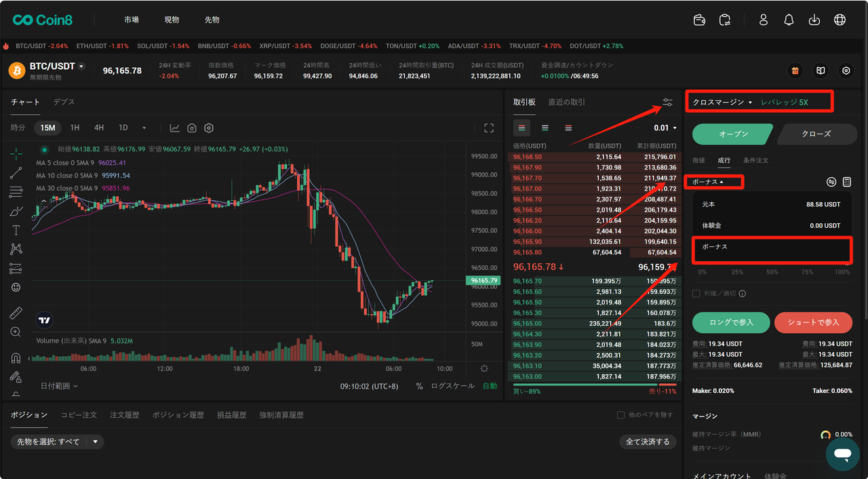Open the order book settings sliders icon
The width and height of the screenshot is (868, 479).
point(668,102)
